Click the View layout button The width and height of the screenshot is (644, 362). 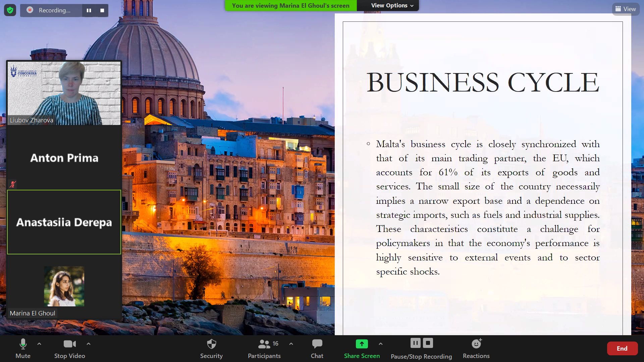(626, 9)
